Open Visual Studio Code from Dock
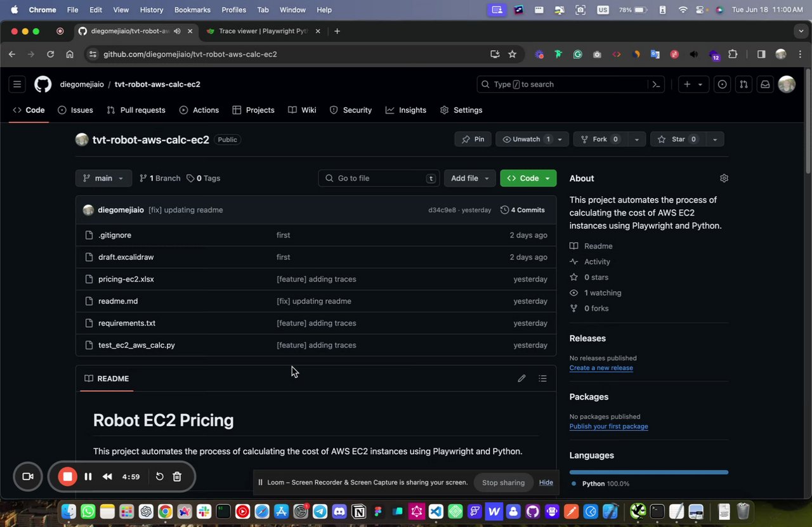Image resolution: width=812 pixels, height=527 pixels. pyautogui.click(x=436, y=511)
